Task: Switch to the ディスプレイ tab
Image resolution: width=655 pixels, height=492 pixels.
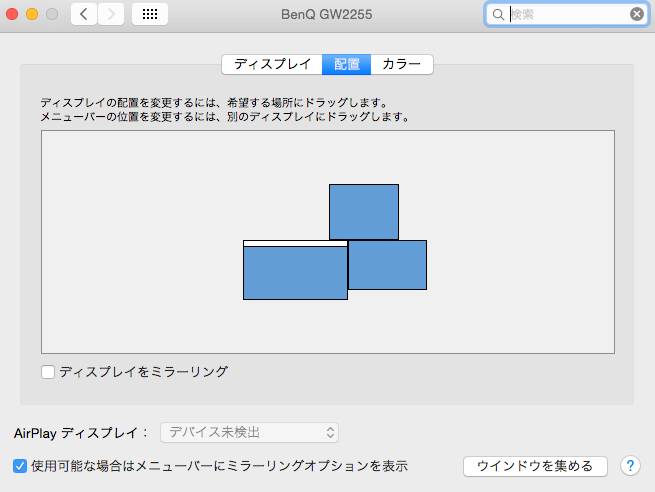Action: 272,64
